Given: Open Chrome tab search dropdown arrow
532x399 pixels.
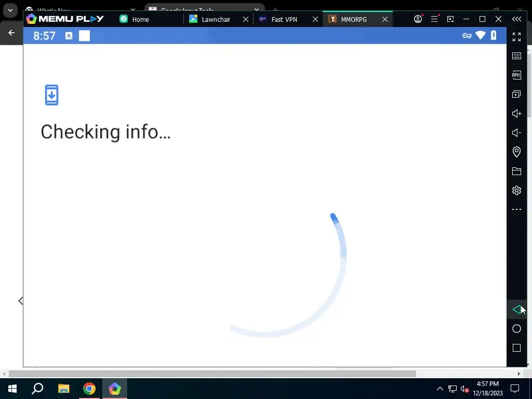Looking at the screenshot, I should pos(10,10).
